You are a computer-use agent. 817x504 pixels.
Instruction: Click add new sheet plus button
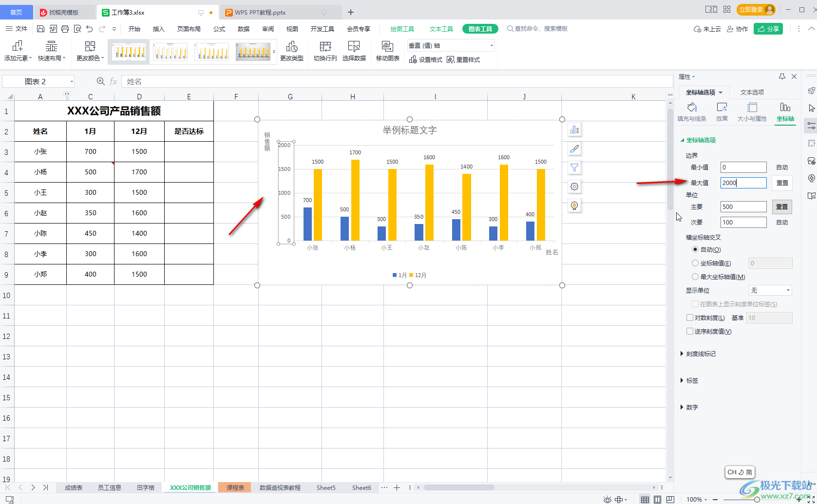397,487
